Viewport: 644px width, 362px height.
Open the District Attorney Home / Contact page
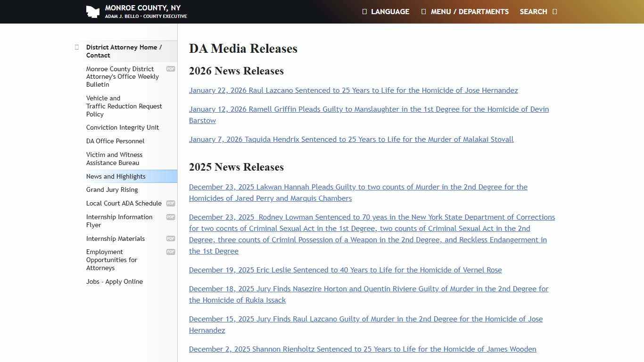click(x=124, y=51)
